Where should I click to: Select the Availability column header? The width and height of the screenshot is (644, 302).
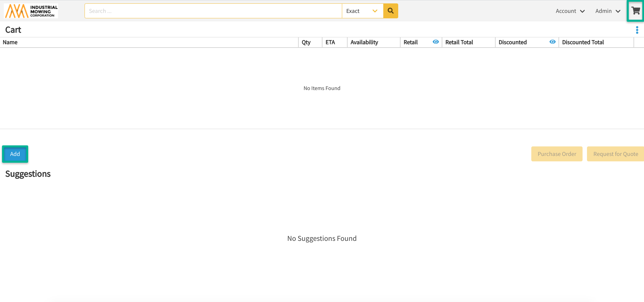click(364, 42)
